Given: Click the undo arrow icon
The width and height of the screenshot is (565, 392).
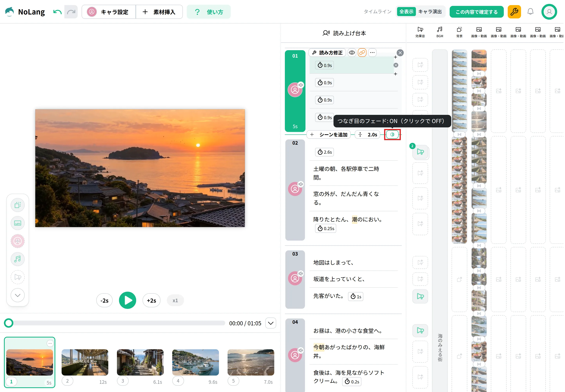Looking at the screenshot, I should click(57, 12).
